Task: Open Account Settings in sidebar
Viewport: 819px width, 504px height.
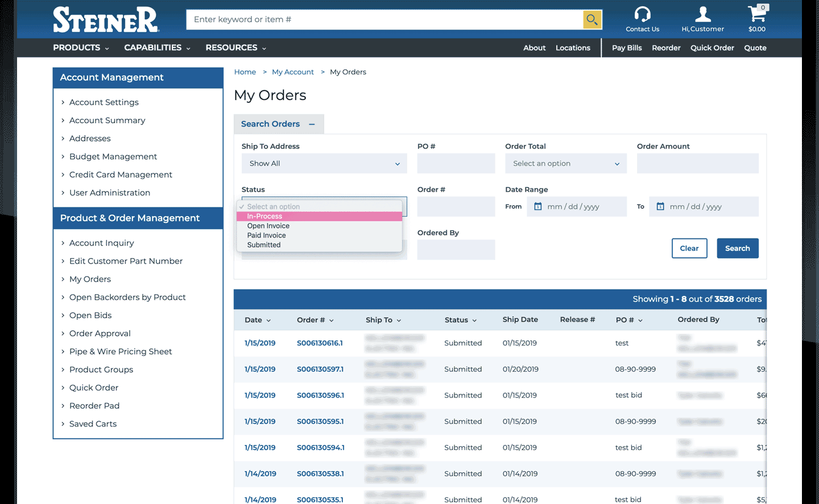Action: pyautogui.click(x=104, y=102)
